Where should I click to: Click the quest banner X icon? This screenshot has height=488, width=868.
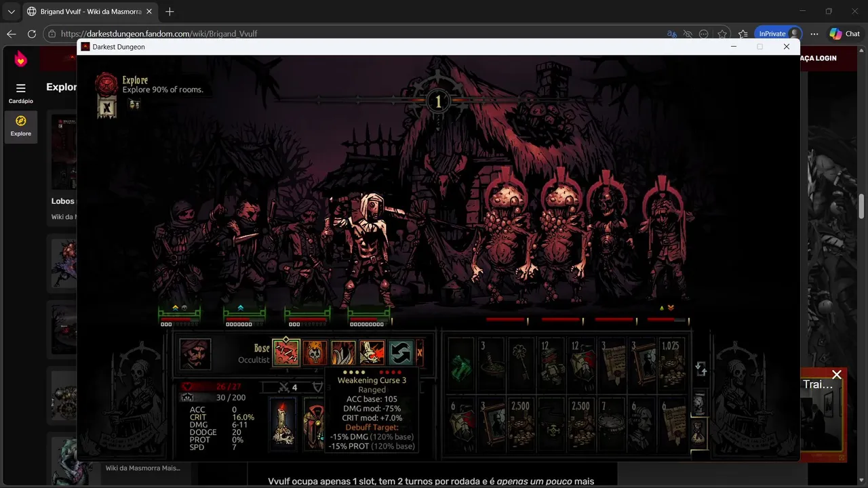pos(106,106)
